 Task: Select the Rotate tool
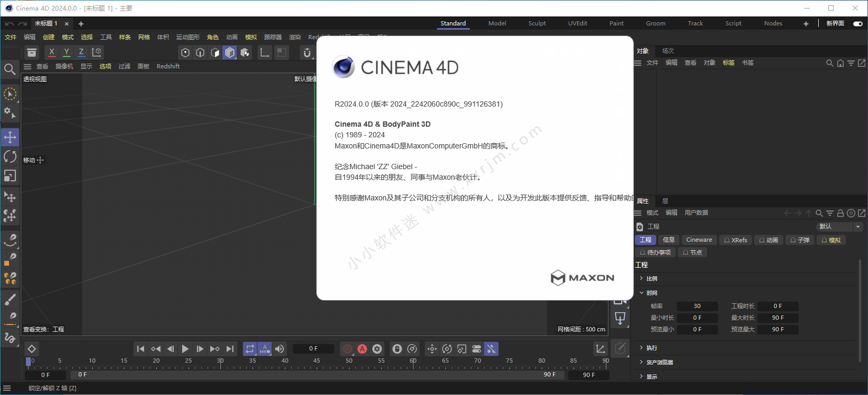click(x=10, y=156)
